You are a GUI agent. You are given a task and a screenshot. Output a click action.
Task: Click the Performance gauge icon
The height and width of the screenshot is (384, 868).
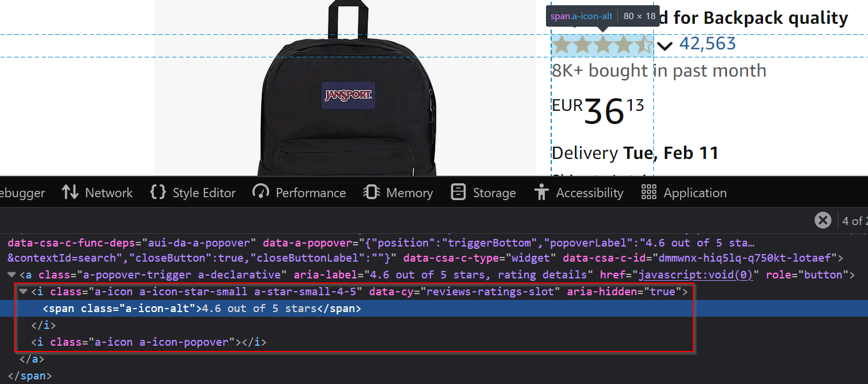tap(261, 193)
